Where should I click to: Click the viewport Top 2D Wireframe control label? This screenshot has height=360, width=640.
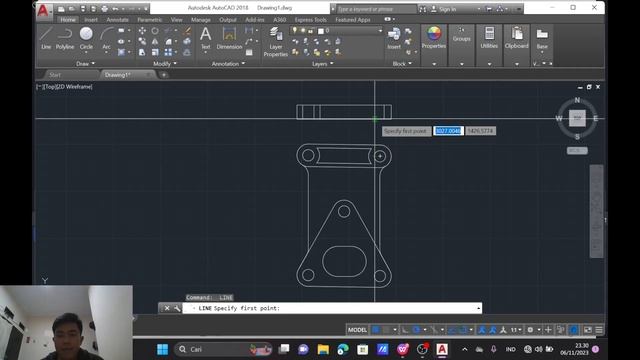coord(64,87)
